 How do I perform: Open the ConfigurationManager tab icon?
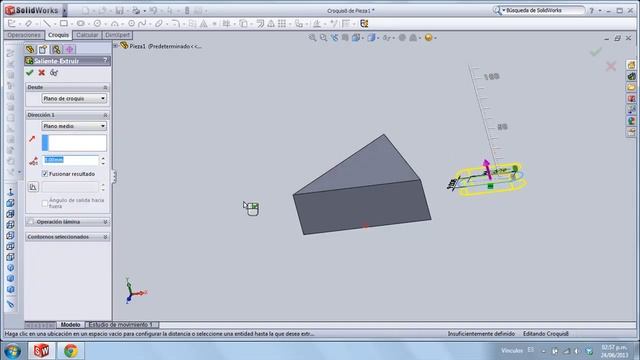click(56, 49)
